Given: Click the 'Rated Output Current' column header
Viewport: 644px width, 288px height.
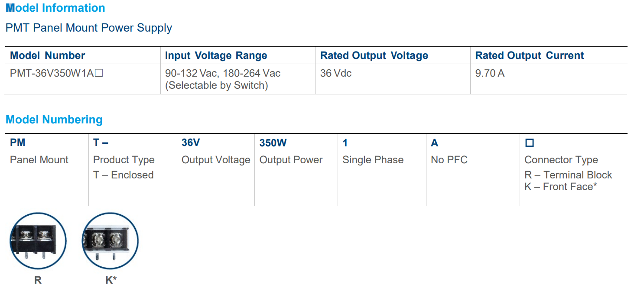Looking at the screenshot, I should [530, 55].
